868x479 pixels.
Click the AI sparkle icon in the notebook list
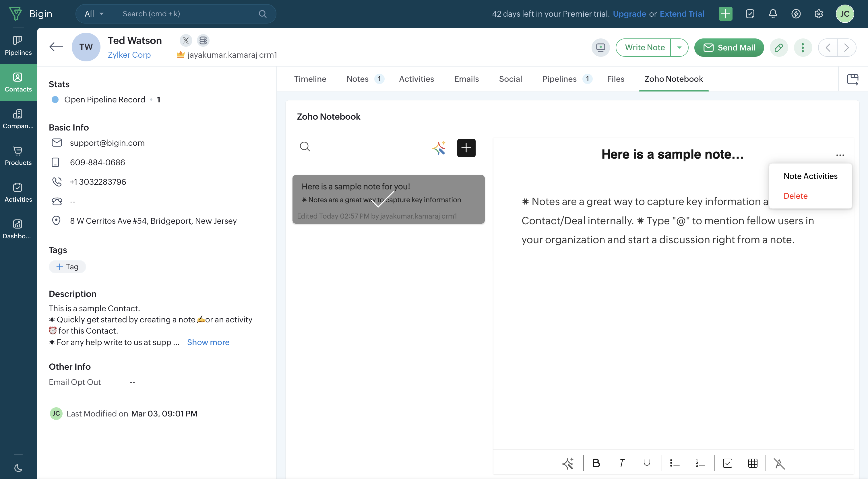tap(439, 148)
